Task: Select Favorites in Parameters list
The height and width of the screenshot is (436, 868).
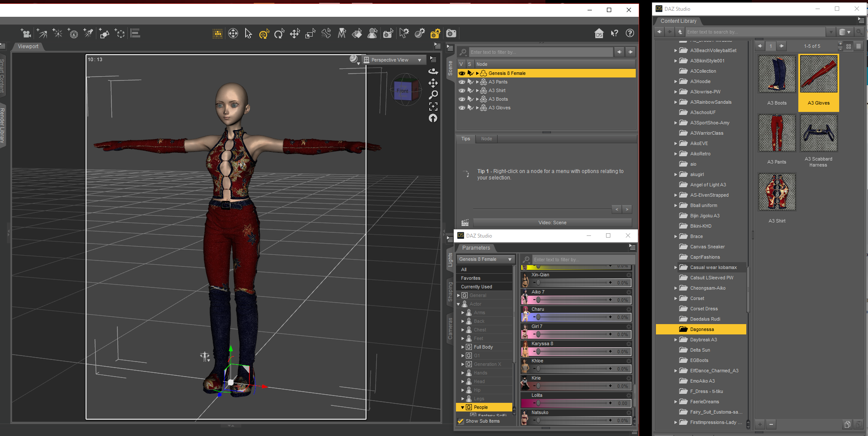Action: [484, 278]
